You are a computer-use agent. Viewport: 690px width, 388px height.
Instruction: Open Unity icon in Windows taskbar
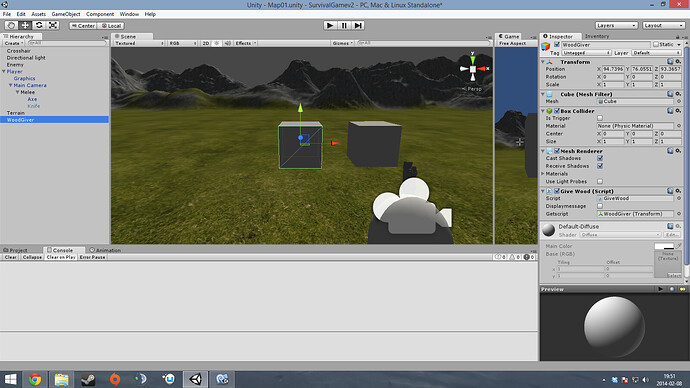(x=195, y=379)
